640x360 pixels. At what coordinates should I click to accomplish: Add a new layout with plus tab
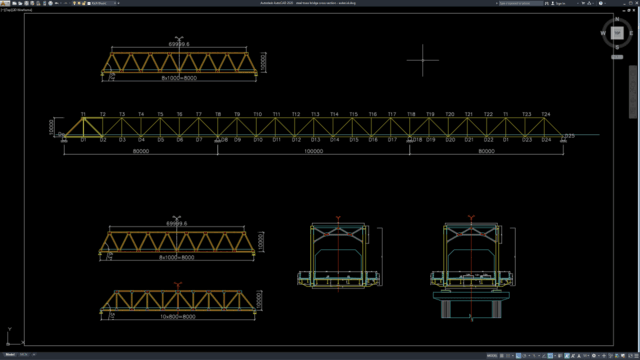click(x=34, y=355)
